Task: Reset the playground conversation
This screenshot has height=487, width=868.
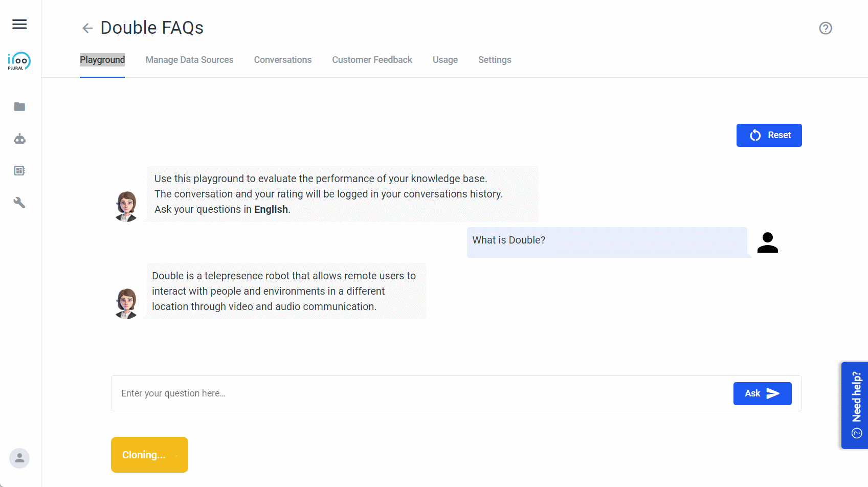Action: coord(769,135)
